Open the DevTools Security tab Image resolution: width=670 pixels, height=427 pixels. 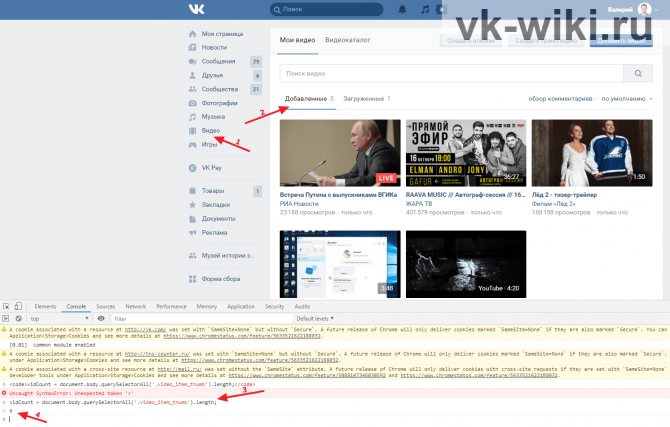[274, 306]
